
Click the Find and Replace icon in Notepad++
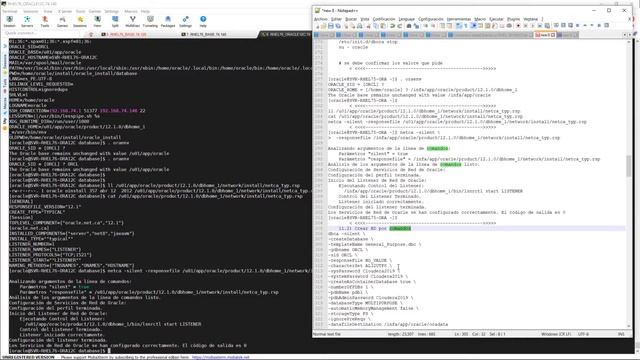point(416,26)
